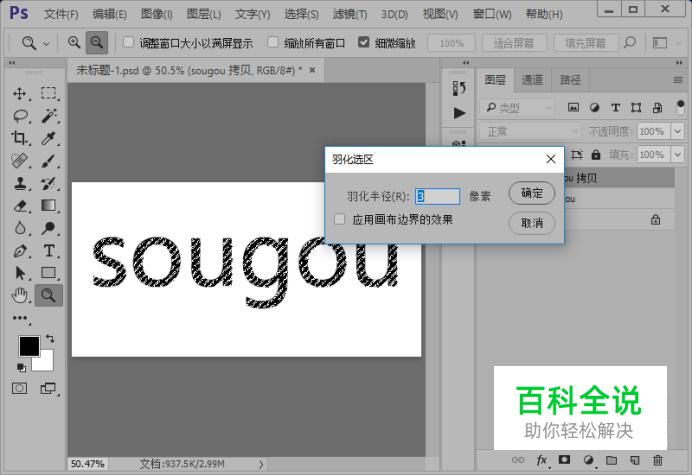Click the feather radius input field
This screenshot has height=475, width=692.
[x=437, y=196]
